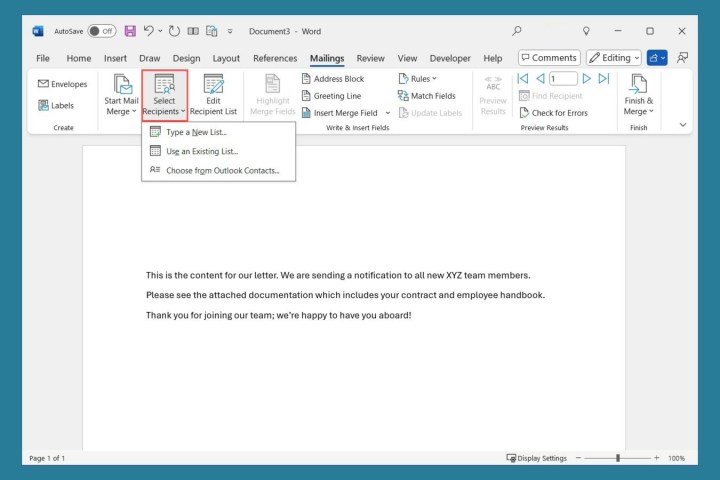Click the Save icon in title bar

pos(130,31)
